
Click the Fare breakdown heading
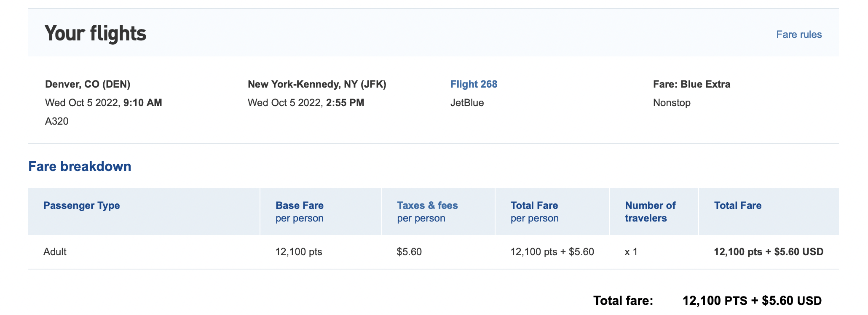(79, 166)
